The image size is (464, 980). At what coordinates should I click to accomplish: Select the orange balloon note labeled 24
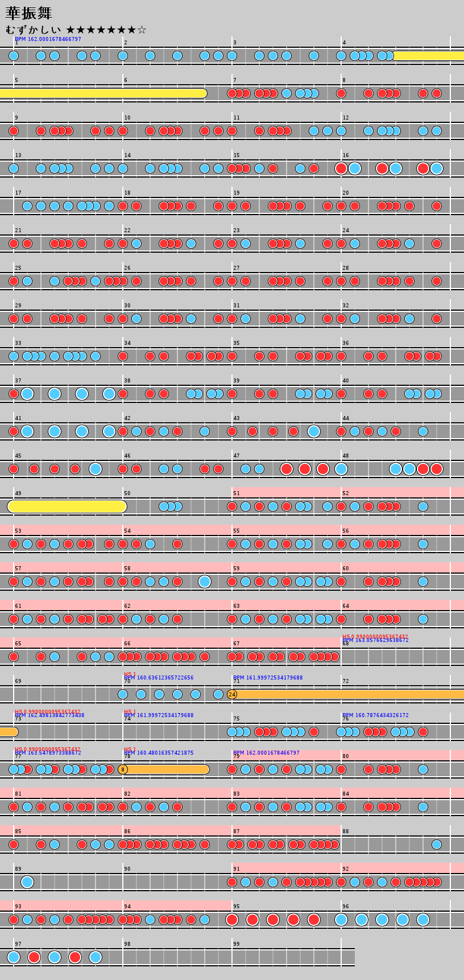(232, 694)
